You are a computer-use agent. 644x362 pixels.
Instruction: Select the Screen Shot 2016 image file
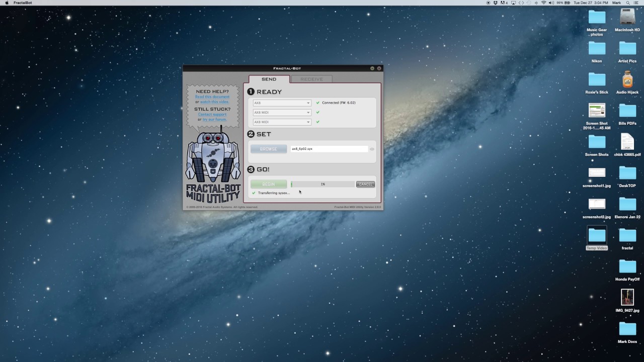click(597, 110)
